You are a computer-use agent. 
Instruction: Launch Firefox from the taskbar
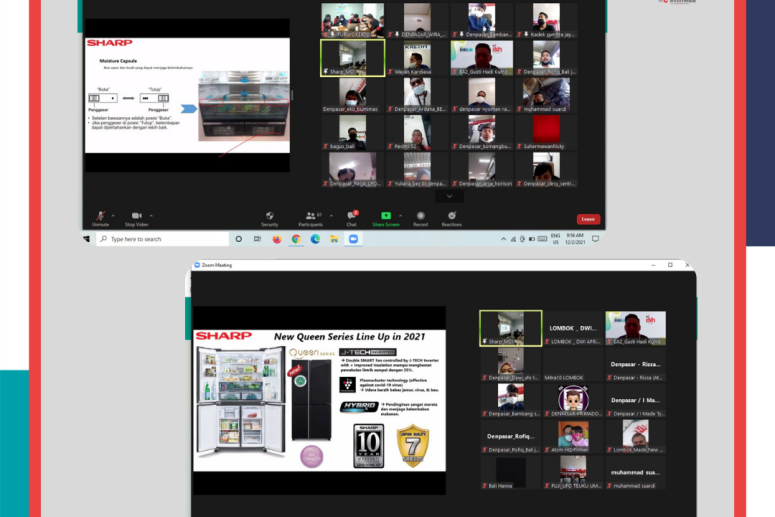click(277, 239)
